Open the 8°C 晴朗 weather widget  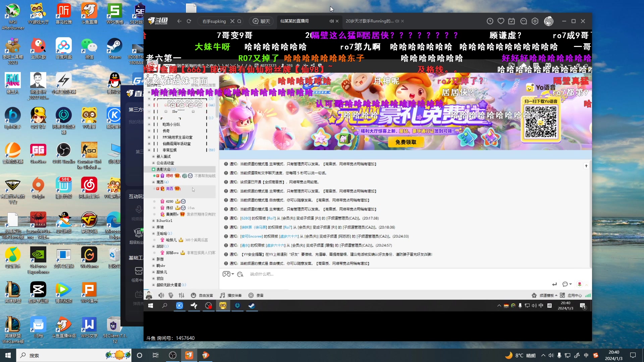click(520, 355)
